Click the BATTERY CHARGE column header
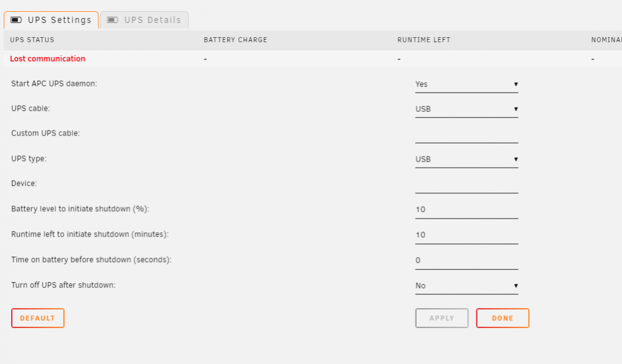The image size is (622, 364). pos(235,40)
